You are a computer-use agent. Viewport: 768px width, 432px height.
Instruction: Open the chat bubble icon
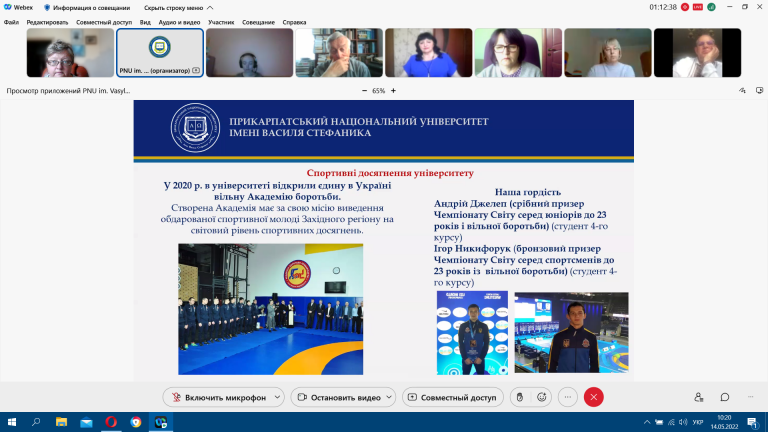tap(725, 397)
